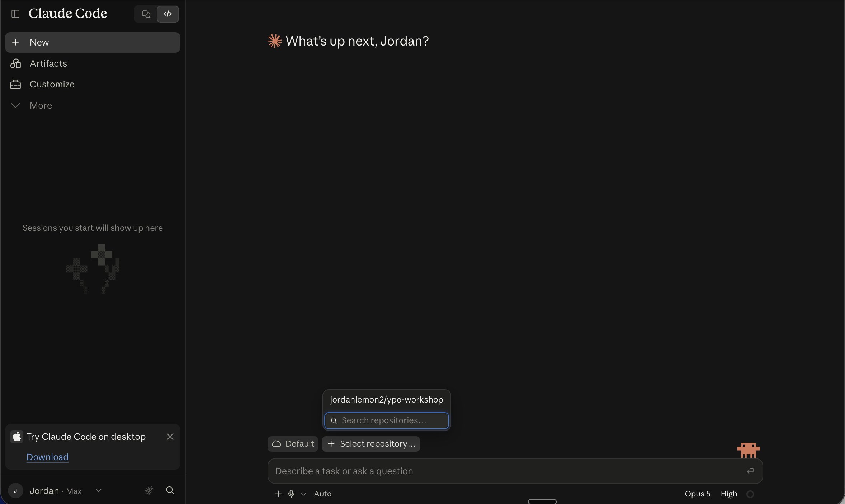This screenshot has height=504, width=845.
Task: Dismiss the desktop app promotion
Action: (x=170, y=436)
